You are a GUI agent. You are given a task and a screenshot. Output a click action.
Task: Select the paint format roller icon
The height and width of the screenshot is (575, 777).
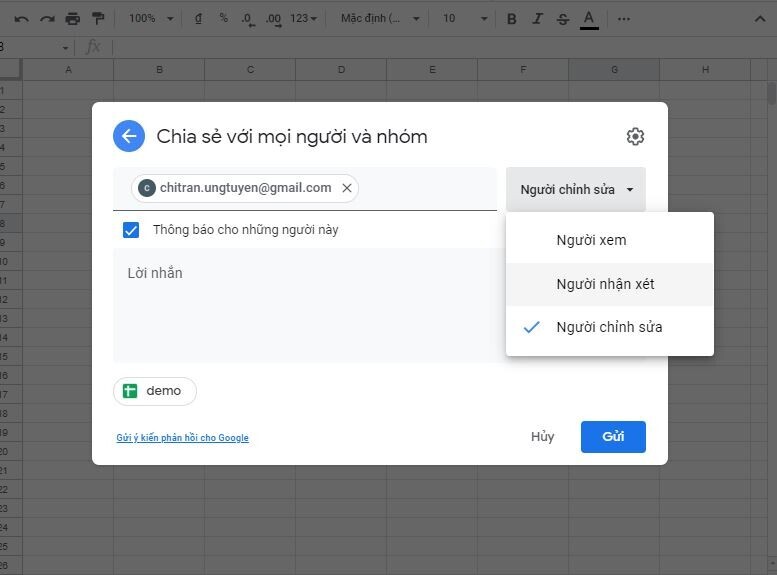(x=98, y=19)
